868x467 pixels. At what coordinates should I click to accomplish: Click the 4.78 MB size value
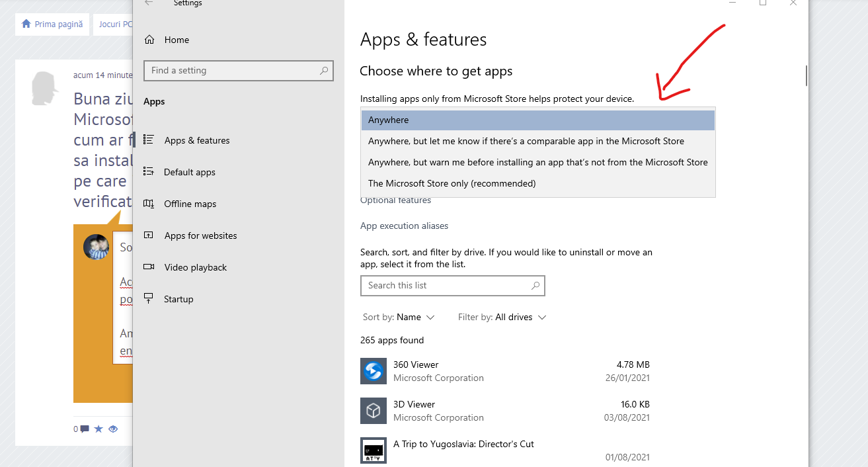pos(633,364)
